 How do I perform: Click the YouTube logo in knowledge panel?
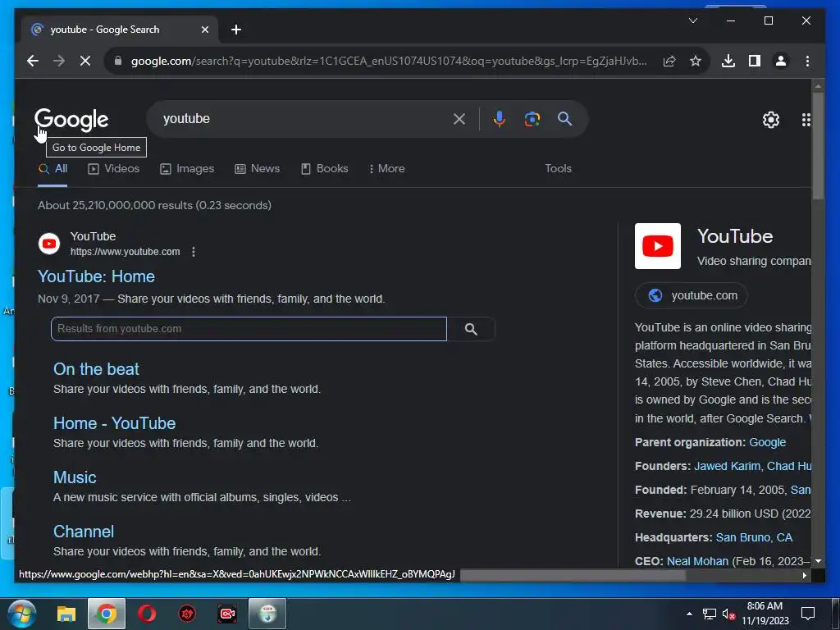[658, 246]
